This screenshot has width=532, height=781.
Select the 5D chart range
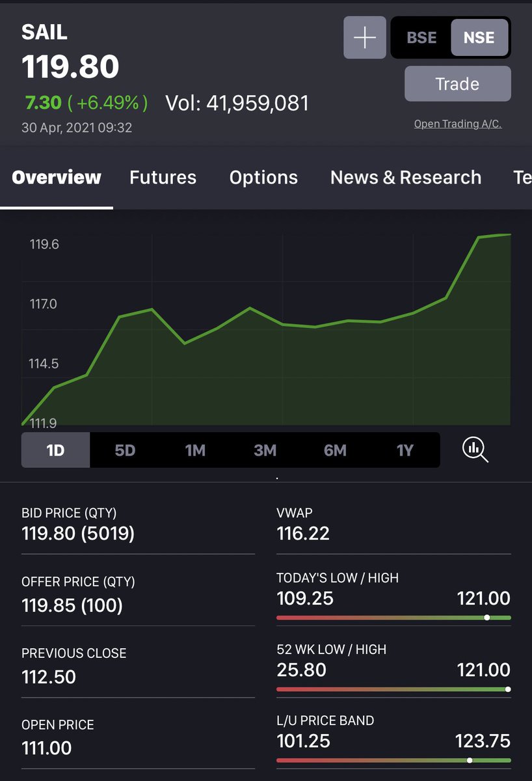(125, 450)
